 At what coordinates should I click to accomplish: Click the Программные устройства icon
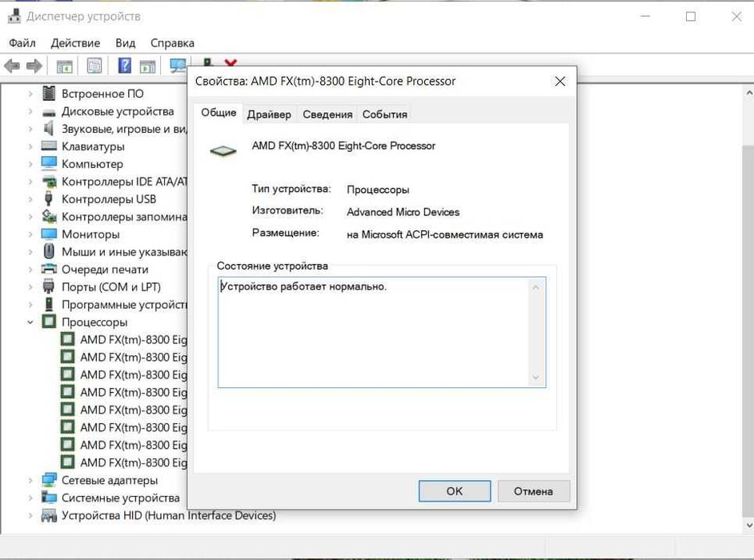(49, 304)
